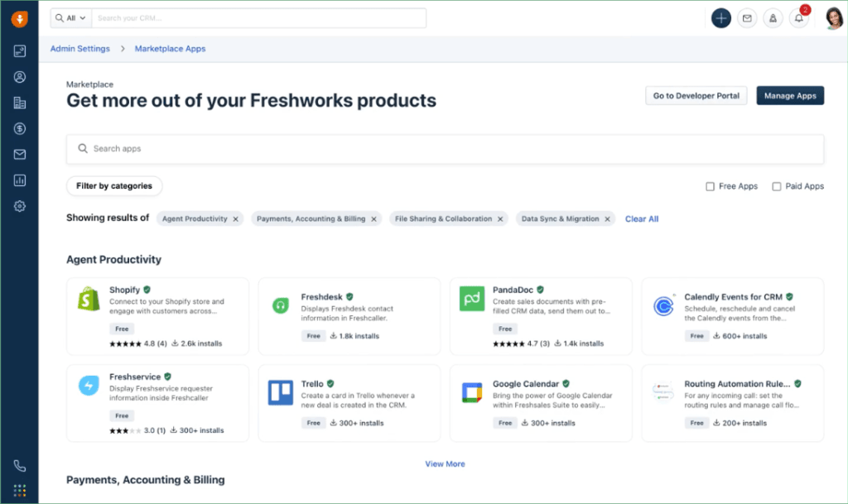848x504 pixels.
Task: Click the Shopify app logo
Action: point(89,299)
